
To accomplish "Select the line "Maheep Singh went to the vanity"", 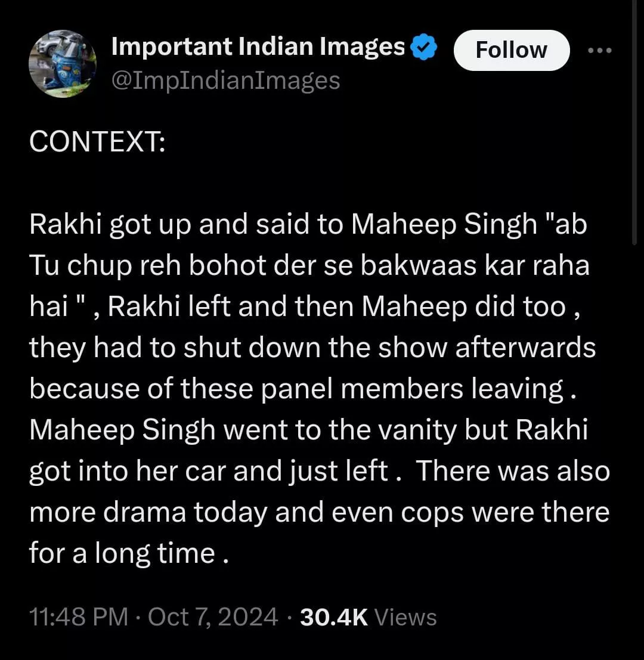I will (308, 430).
